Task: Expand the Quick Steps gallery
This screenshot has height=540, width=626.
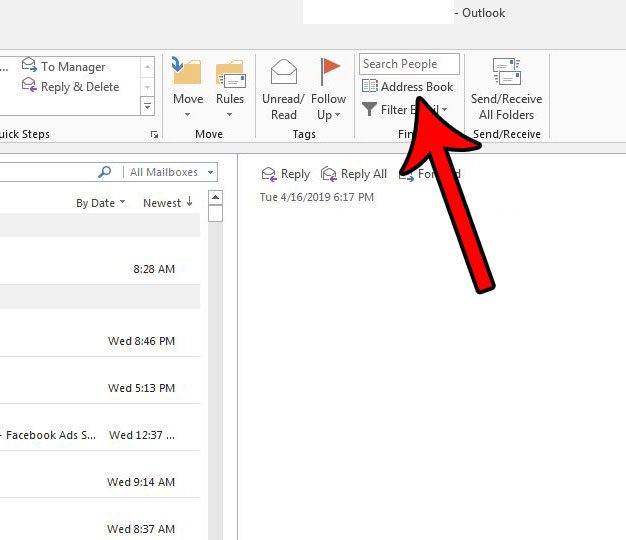Action: point(148,106)
